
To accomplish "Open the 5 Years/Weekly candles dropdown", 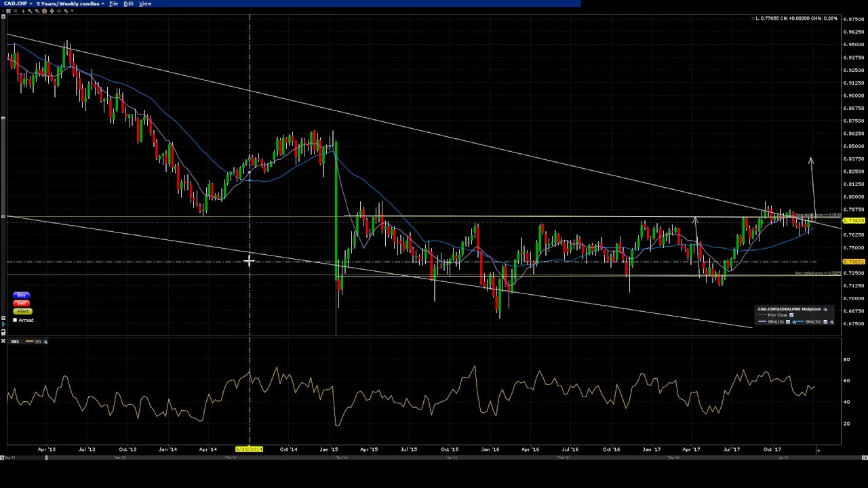I will point(70,3).
